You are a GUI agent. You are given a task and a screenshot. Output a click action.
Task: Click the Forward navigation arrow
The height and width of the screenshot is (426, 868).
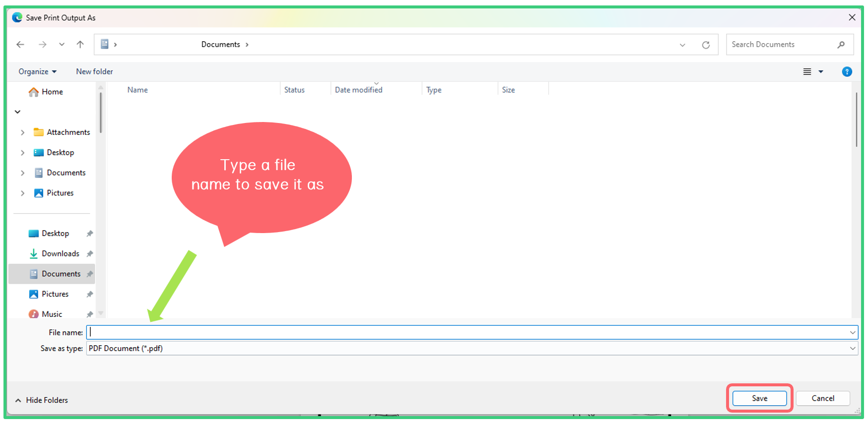tap(43, 45)
